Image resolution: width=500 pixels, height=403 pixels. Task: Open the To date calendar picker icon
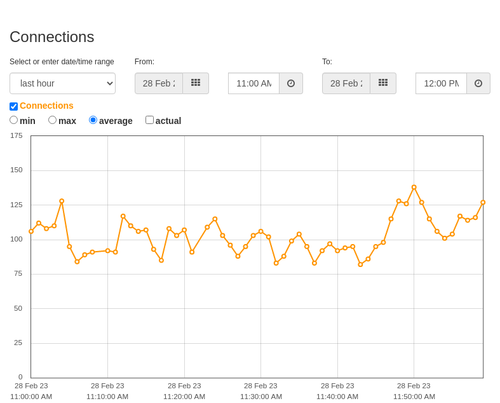[383, 83]
